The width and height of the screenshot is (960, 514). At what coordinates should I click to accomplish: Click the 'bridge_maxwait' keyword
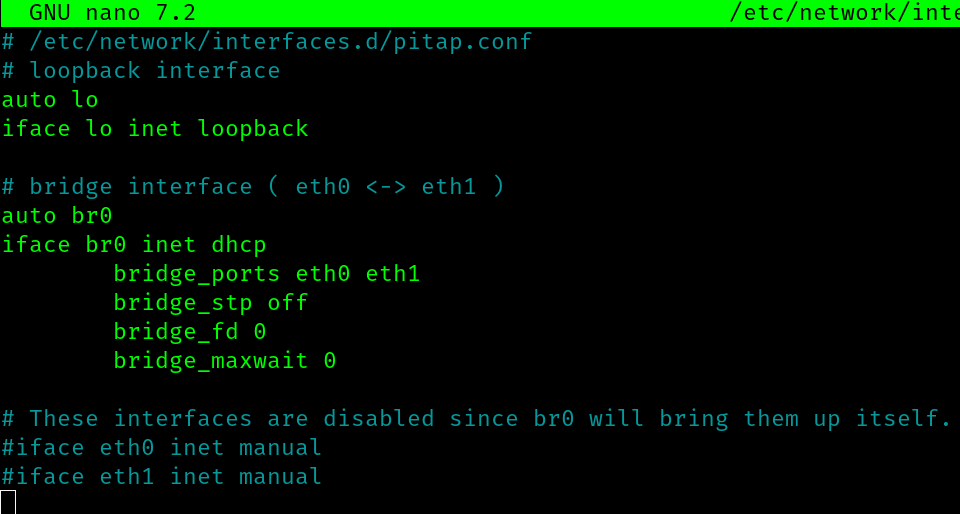click(210, 361)
